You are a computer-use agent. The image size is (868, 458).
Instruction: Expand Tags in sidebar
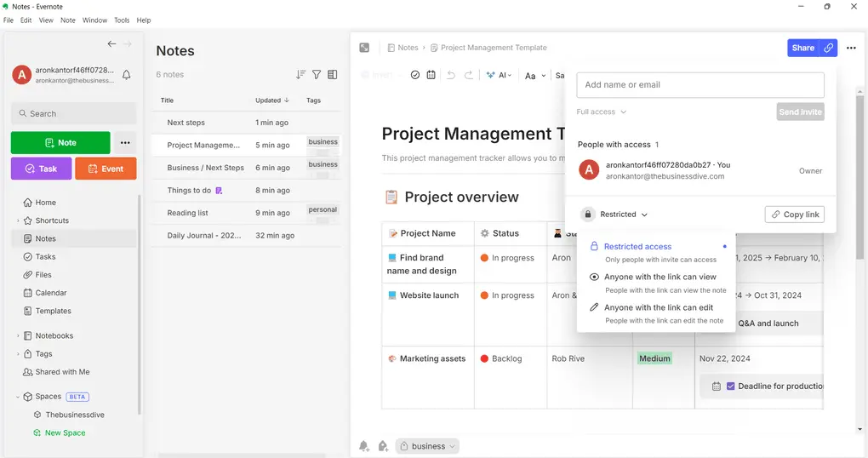18,354
